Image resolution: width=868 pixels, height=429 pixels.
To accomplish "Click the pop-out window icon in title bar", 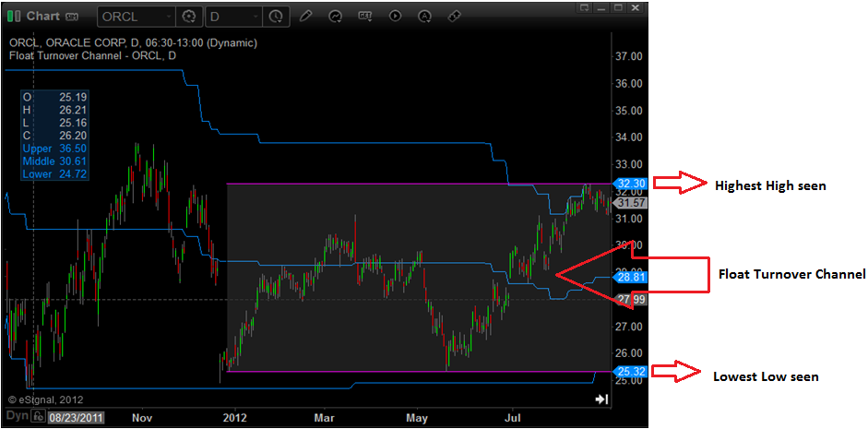I will (x=584, y=7).
